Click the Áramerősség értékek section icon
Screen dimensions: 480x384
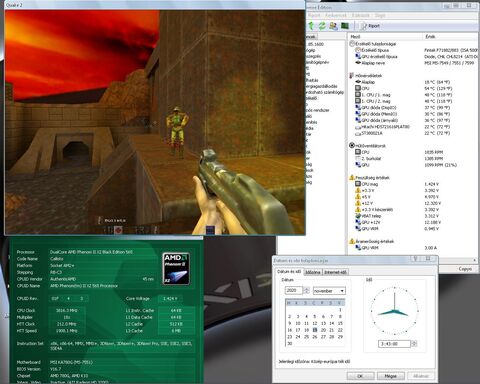tap(352, 241)
